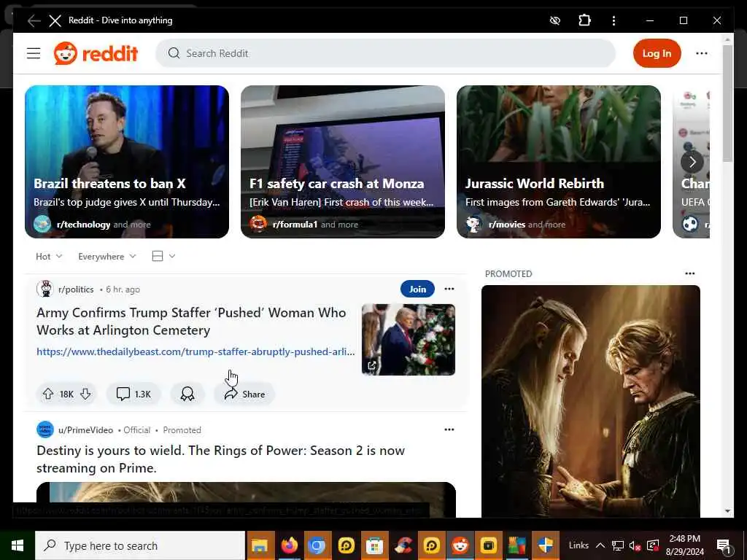Open the Rings of Power promoted post title

click(220, 459)
